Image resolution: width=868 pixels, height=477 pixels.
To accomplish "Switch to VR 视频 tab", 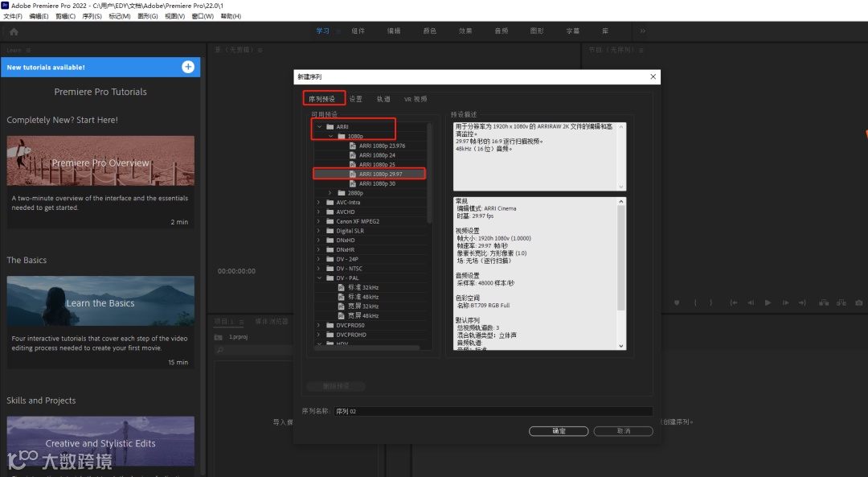I will (x=416, y=99).
